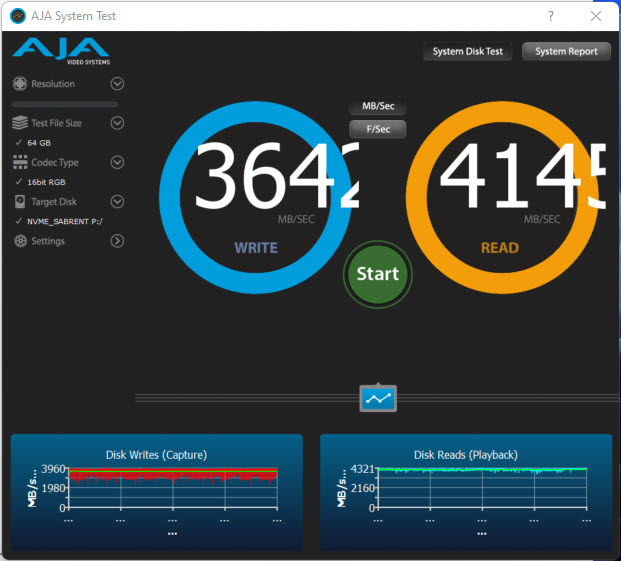Switch units to F/Sec
Viewport: 621px width, 561px height.
pyautogui.click(x=378, y=129)
